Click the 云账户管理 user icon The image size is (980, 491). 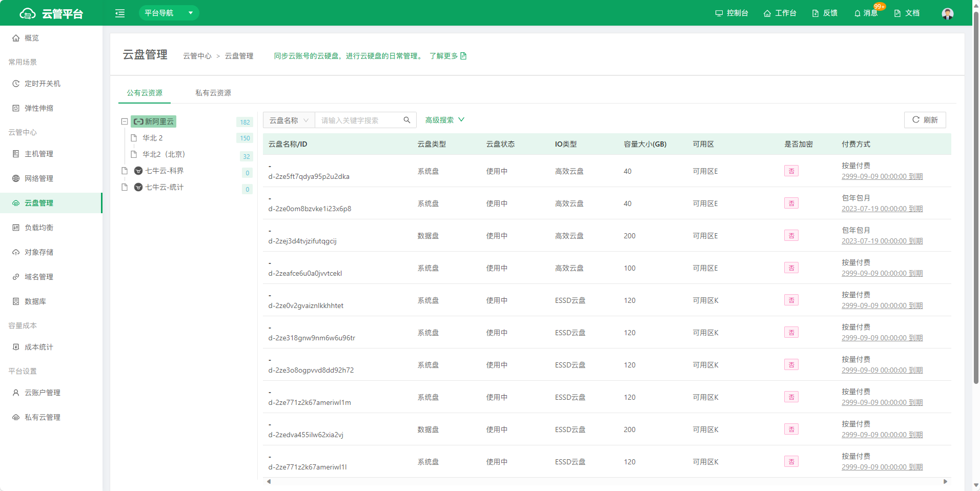(x=16, y=393)
